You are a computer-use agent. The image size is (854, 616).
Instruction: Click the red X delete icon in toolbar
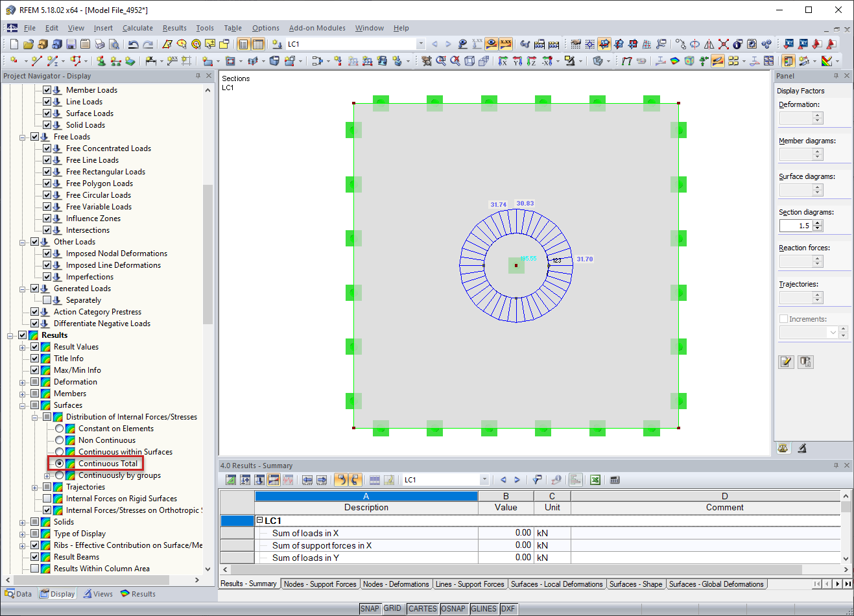click(724, 44)
